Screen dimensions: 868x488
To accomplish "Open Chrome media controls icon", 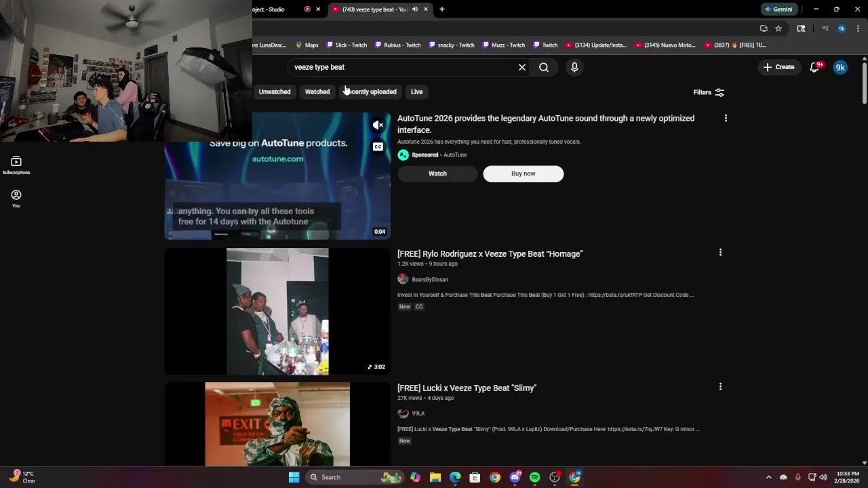I will [x=825, y=28].
